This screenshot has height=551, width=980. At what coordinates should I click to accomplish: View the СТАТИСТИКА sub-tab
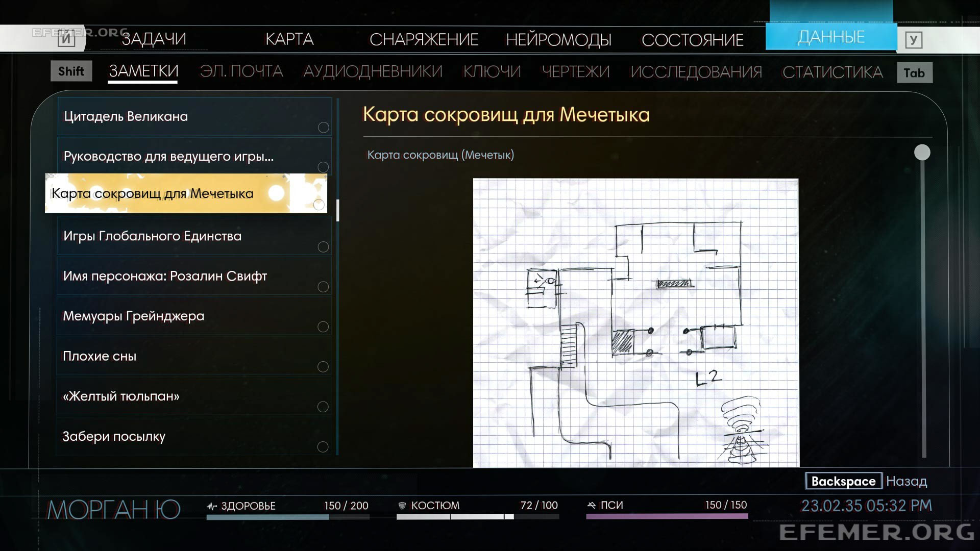tap(832, 72)
